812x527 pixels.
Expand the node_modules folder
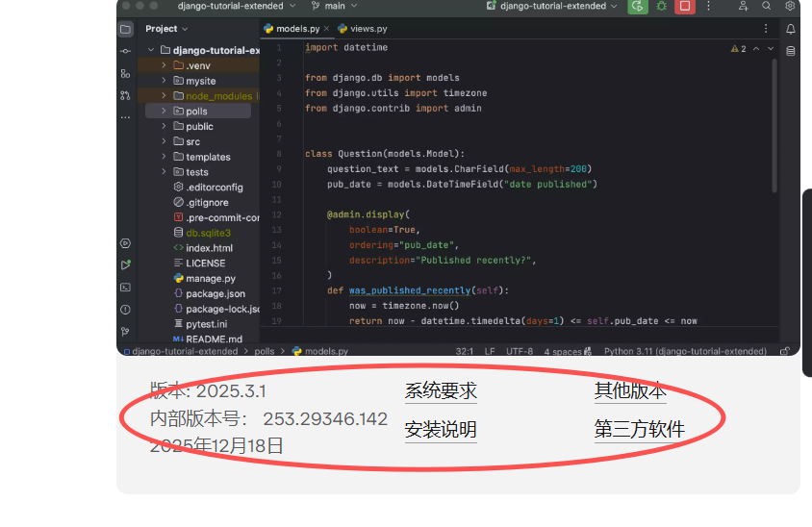[164, 96]
